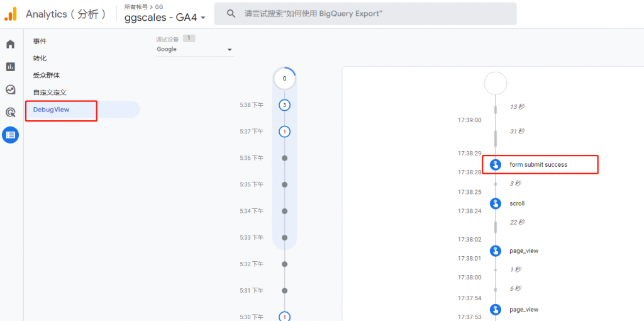Image resolution: width=644 pixels, height=321 pixels.
Task: Open the Explore icon in left rail
Action: pyautogui.click(x=10, y=89)
